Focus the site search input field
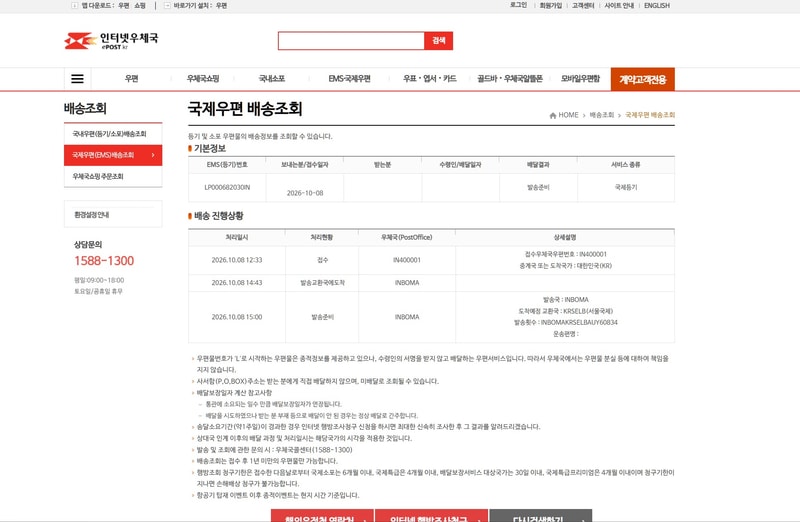 click(x=351, y=41)
